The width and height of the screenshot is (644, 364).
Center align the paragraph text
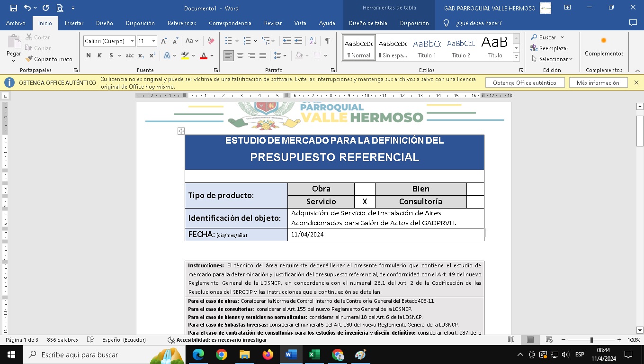(240, 56)
